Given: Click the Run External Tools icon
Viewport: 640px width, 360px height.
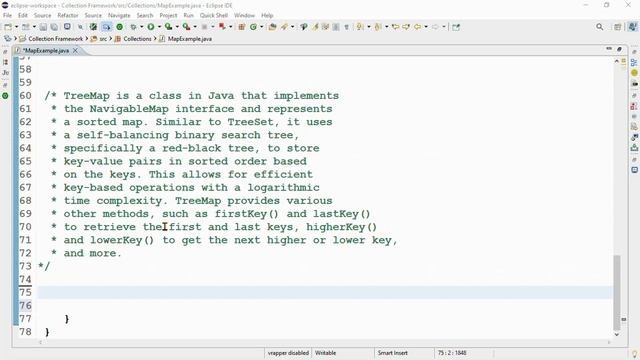Looking at the screenshot, I should tap(186, 27).
